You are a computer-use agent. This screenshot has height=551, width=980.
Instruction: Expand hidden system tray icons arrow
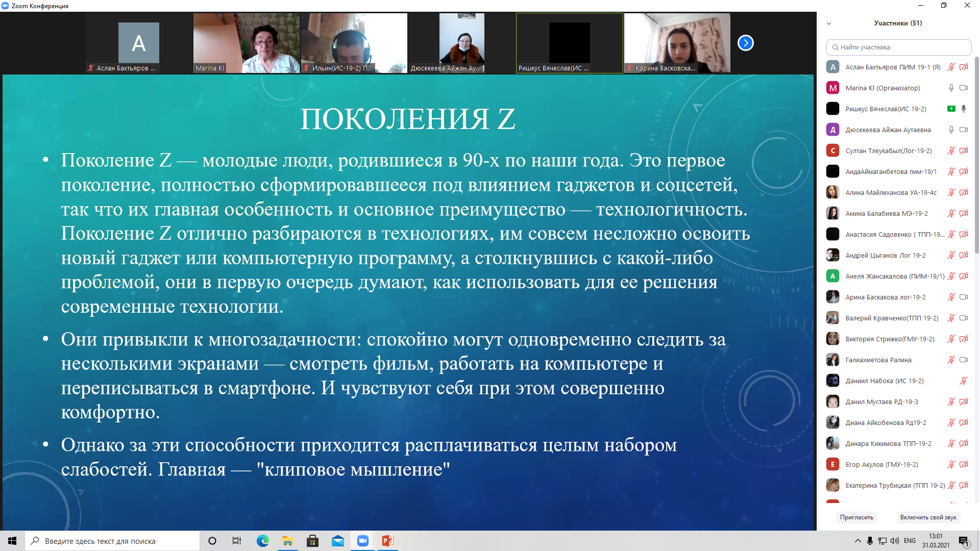tap(857, 541)
